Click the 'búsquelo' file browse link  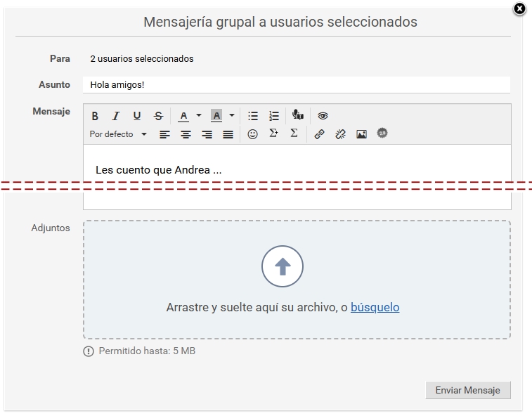click(375, 307)
